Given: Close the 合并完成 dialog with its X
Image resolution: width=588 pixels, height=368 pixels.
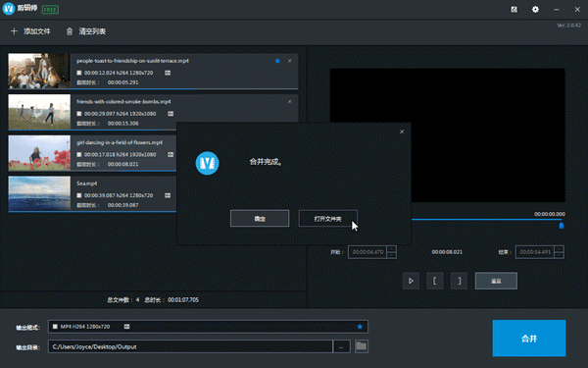Looking at the screenshot, I should (402, 131).
